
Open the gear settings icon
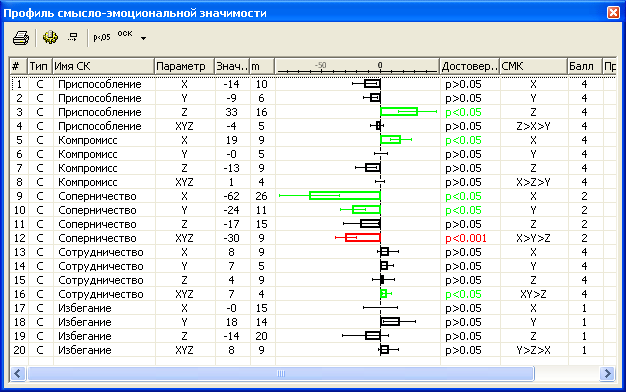click(50, 38)
